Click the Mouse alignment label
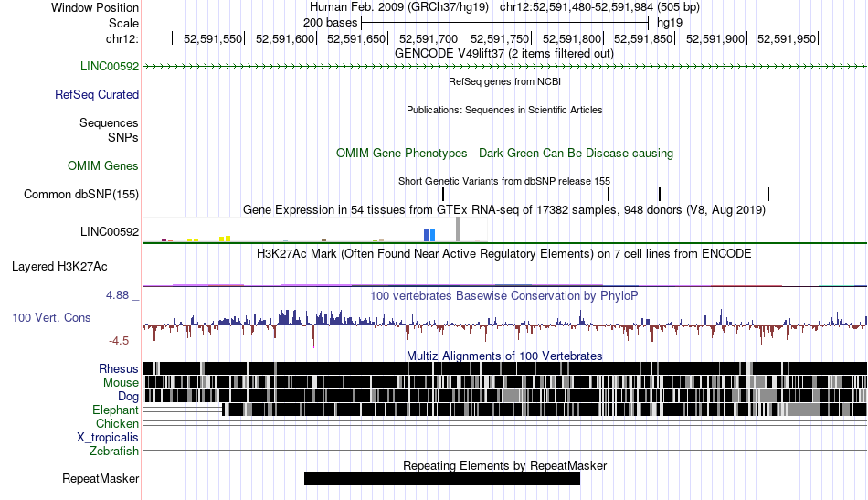The height and width of the screenshot is (500, 868). (x=121, y=383)
